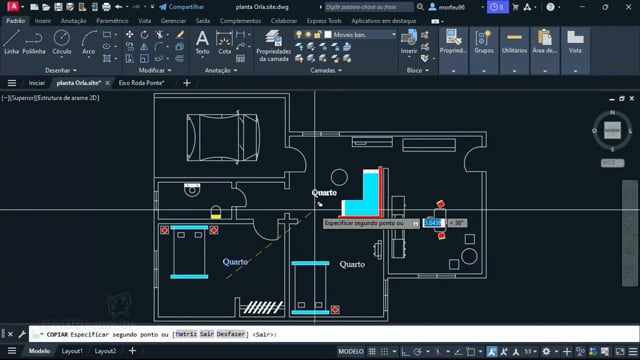The image size is (640, 360).
Task: Click the Copy tool icon in Modificar
Action: tap(129, 47)
